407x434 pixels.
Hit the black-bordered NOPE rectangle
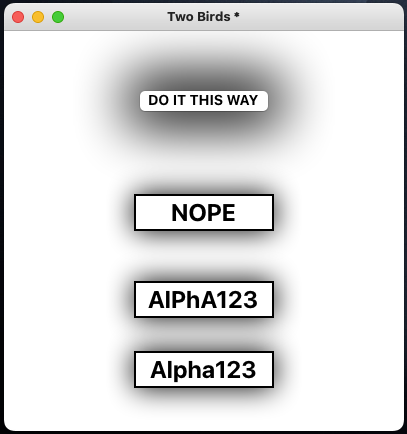pyautogui.click(x=204, y=212)
